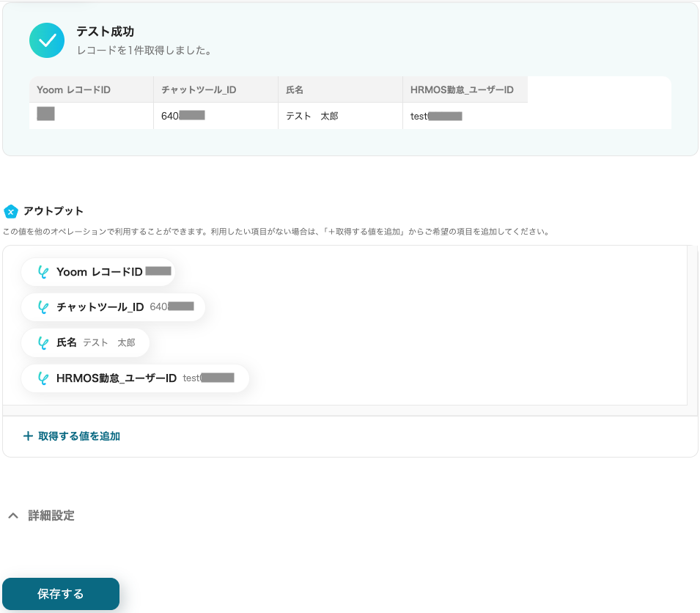Click the Yoom icon in チャットツール_ID chip
The image size is (700, 613).
coord(43,307)
